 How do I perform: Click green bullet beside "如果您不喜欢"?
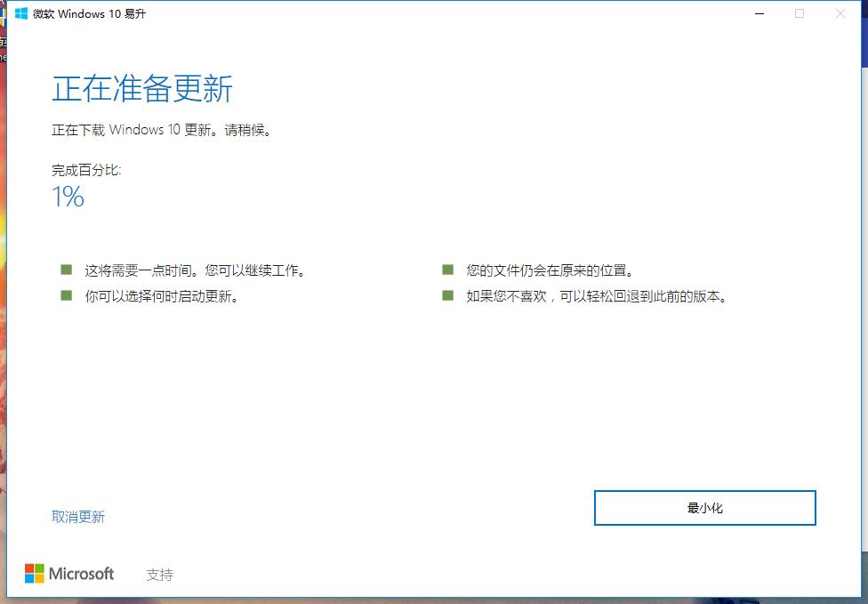[447, 295]
